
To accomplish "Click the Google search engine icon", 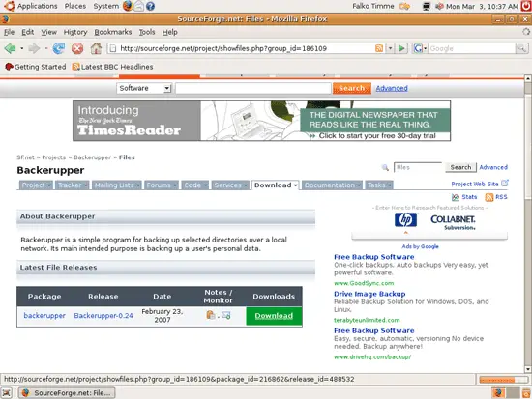I will pyautogui.click(x=418, y=48).
